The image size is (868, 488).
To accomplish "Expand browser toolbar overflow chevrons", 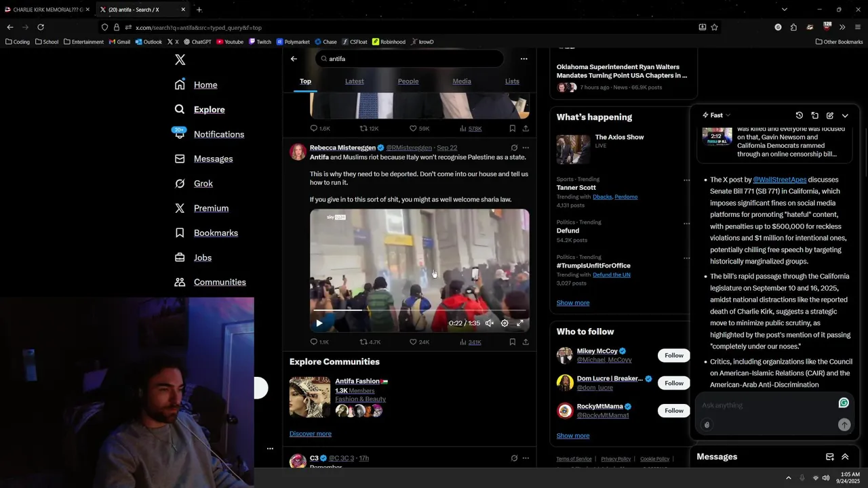I will coord(842,27).
